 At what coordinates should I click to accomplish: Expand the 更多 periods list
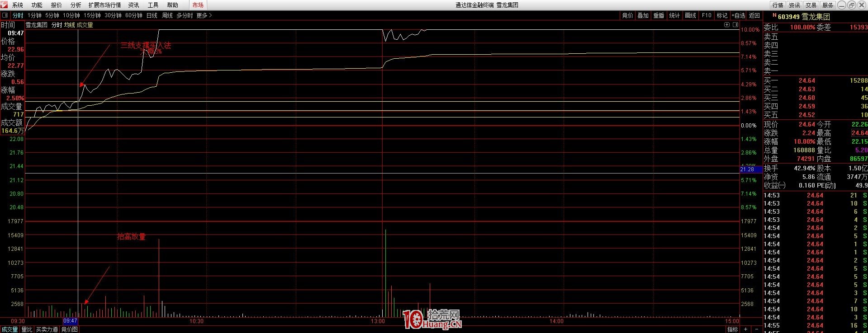click(x=204, y=15)
